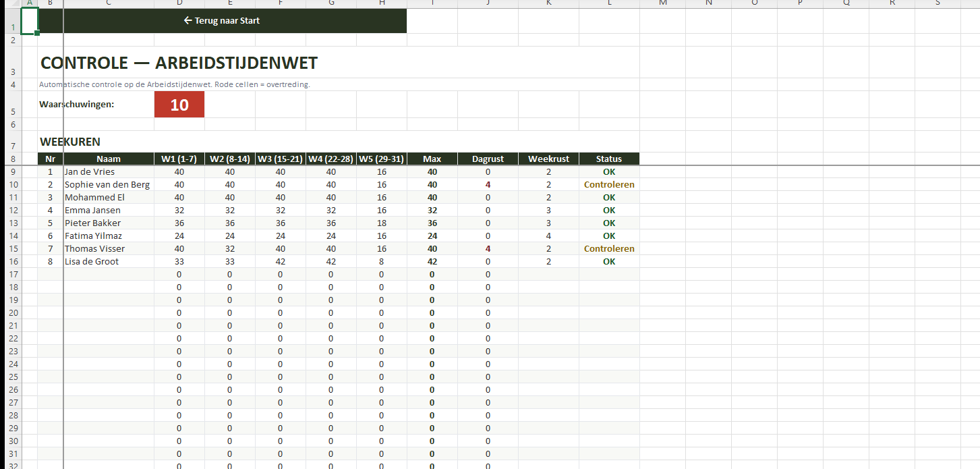The height and width of the screenshot is (469, 980).
Task: Click the Waarschuwingen label cell
Action: [77, 105]
